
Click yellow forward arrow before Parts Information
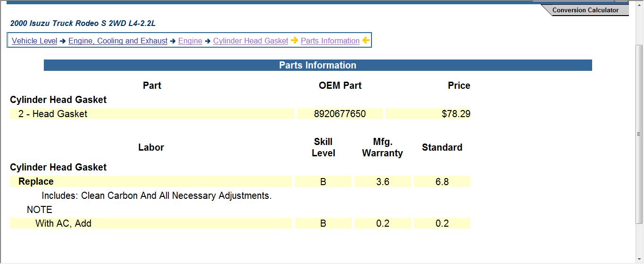(x=294, y=41)
